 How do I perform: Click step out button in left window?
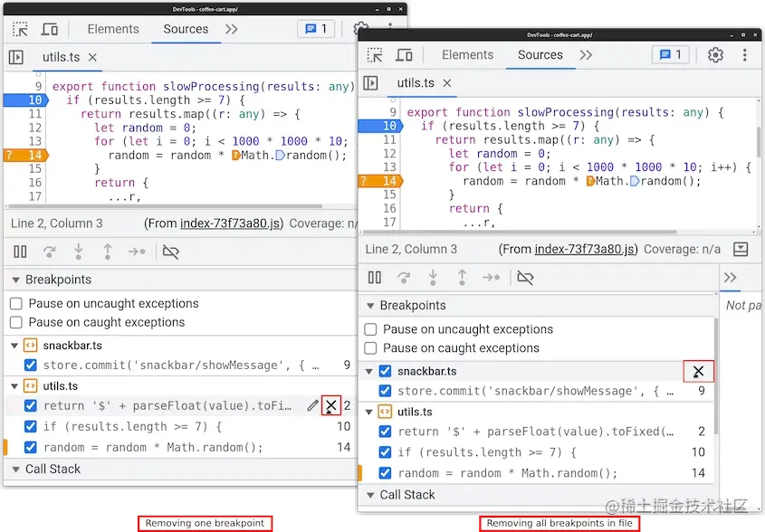click(108, 252)
